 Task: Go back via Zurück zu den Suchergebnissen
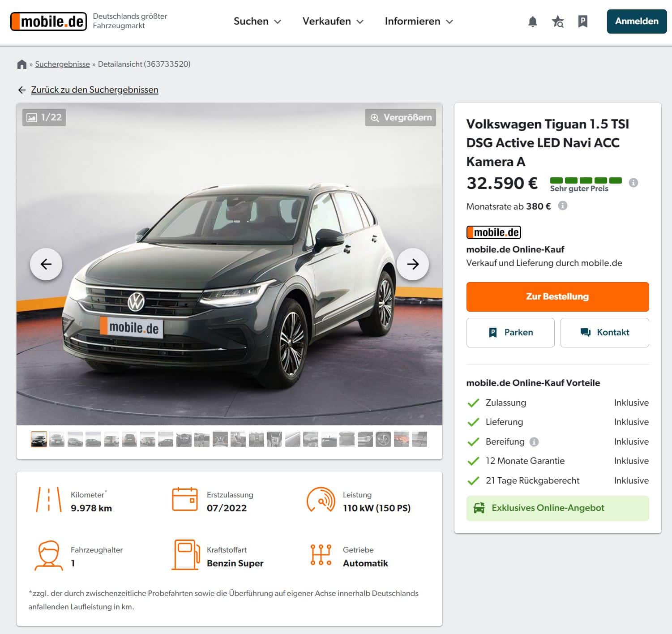click(x=94, y=90)
